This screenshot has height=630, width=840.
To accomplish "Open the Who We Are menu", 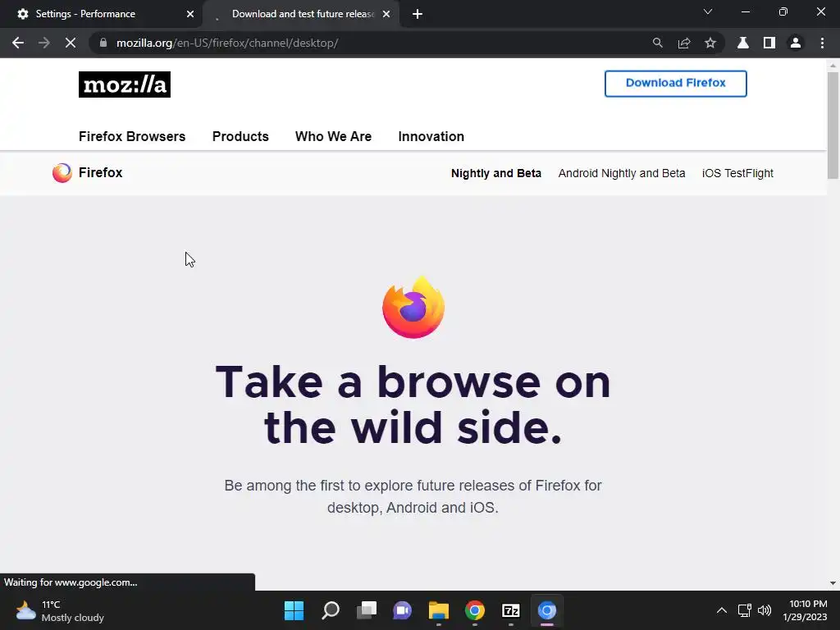I will pyautogui.click(x=333, y=137).
